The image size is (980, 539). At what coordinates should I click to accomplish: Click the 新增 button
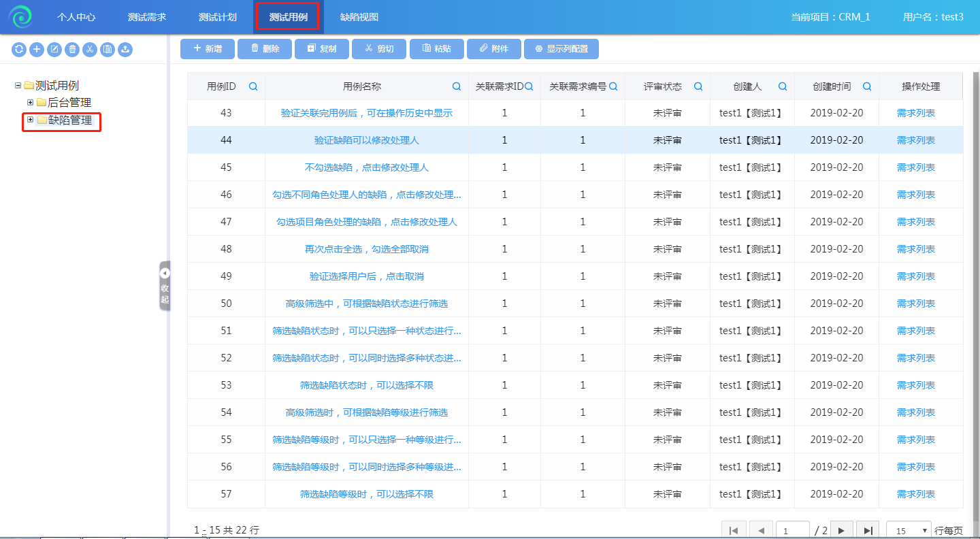pyautogui.click(x=208, y=49)
